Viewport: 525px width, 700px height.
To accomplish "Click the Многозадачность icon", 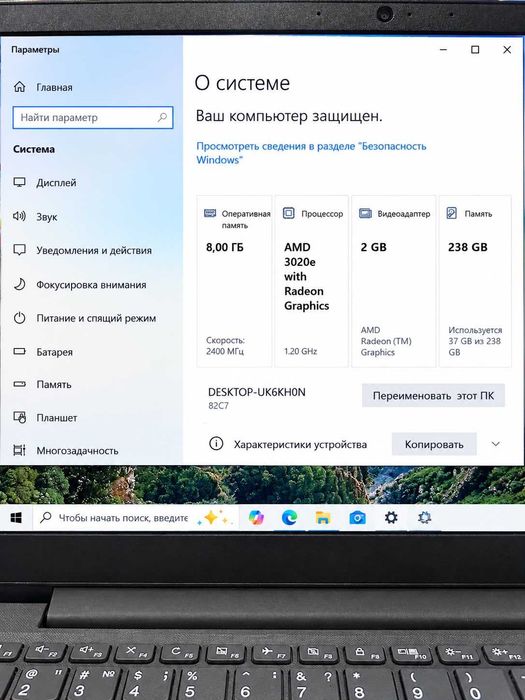I will 19,450.
